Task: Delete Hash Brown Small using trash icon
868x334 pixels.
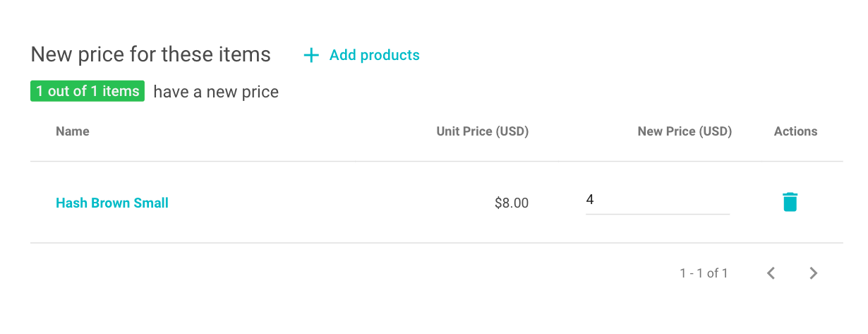Action: click(x=790, y=202)
